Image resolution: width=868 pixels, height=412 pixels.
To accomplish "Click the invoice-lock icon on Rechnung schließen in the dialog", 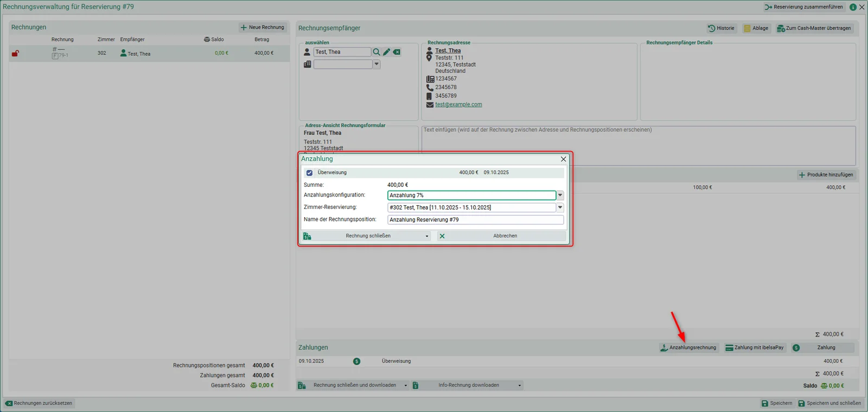I will 308,236.
